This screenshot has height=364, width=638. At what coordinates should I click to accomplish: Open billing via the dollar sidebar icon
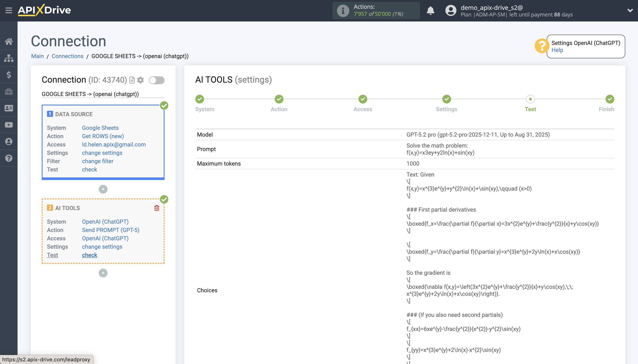point(9,75)
